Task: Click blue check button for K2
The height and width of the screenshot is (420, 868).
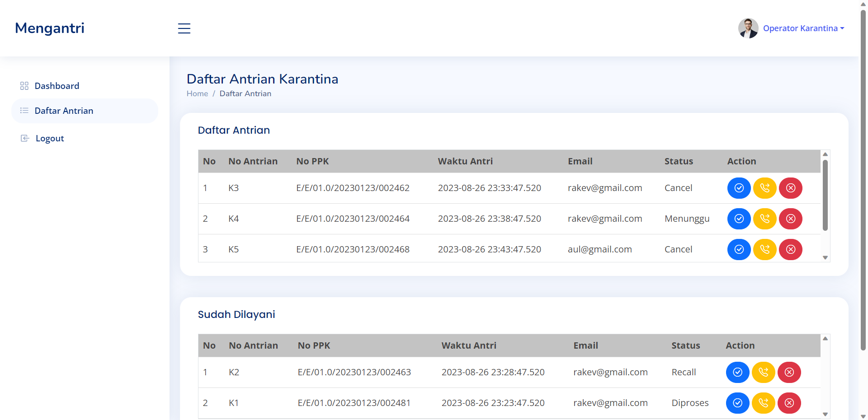Action: pos(738,372)
